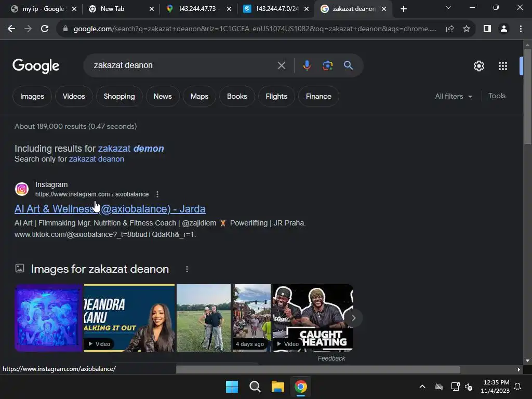
Task: Open the Windows Start menu
Action: [x=232, y=387]
